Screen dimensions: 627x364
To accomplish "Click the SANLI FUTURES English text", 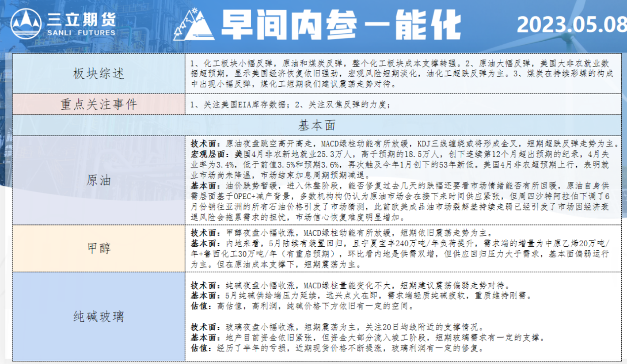I will (x=81, y=32).
